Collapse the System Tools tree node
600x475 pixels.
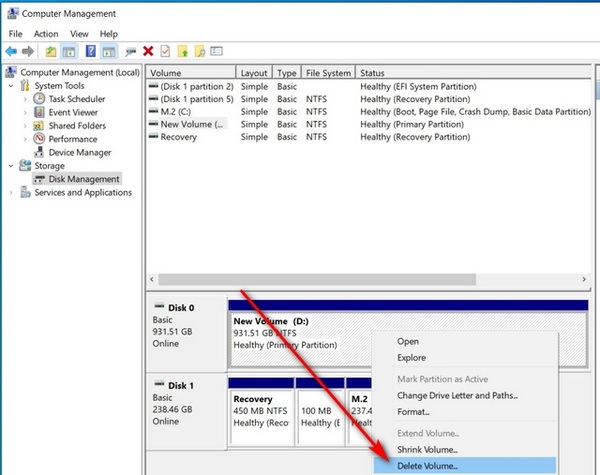11,86
